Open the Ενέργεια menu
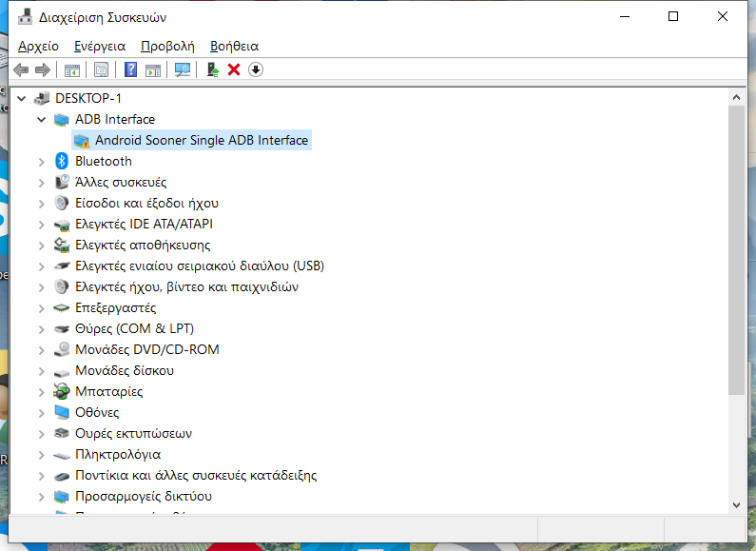This screenshot has width=756, height=551. pos(100,46)
